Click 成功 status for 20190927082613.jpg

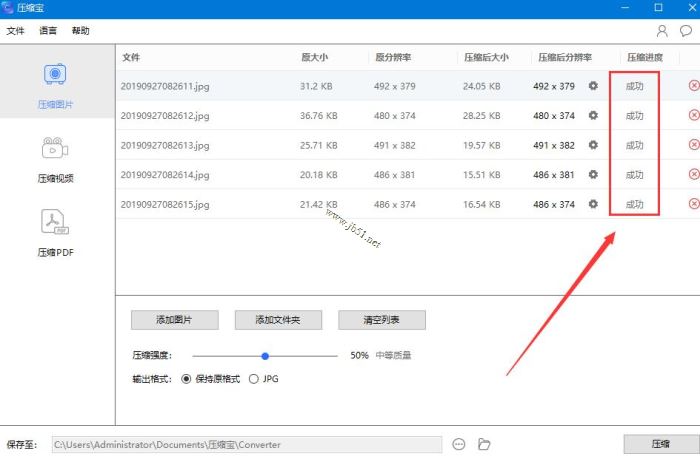[634, 145]
